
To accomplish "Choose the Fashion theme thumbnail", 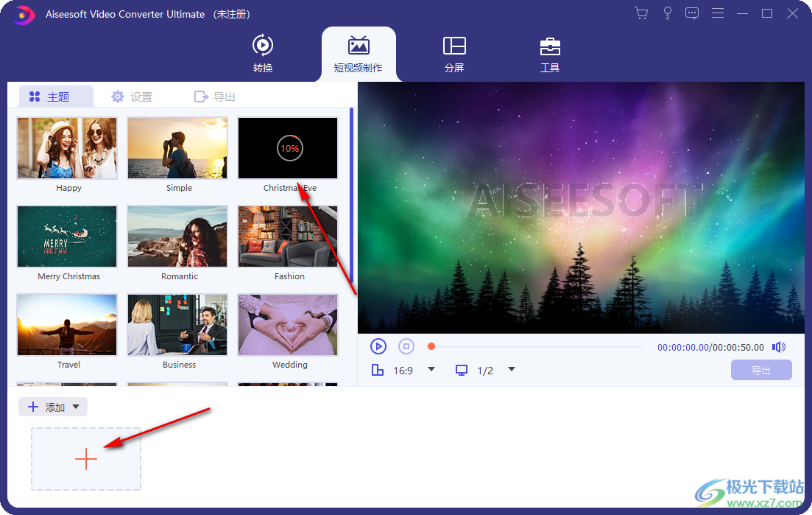I will point(288,237).
